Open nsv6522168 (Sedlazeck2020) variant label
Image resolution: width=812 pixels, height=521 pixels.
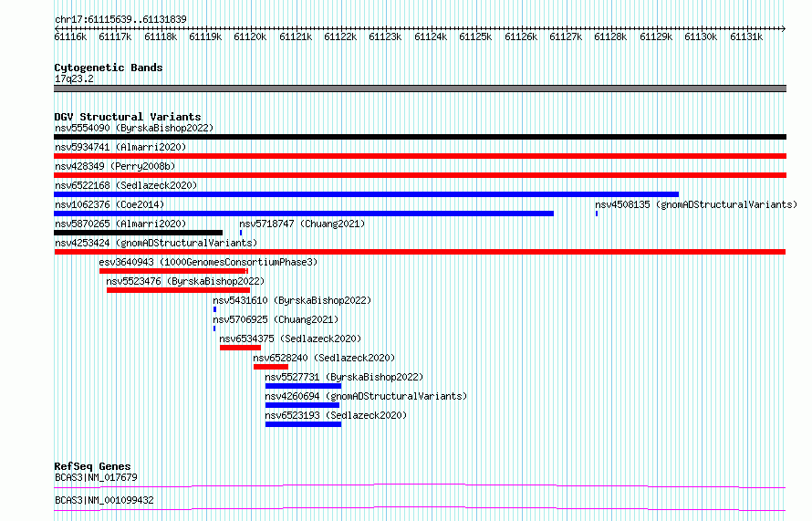coord(126,185)
